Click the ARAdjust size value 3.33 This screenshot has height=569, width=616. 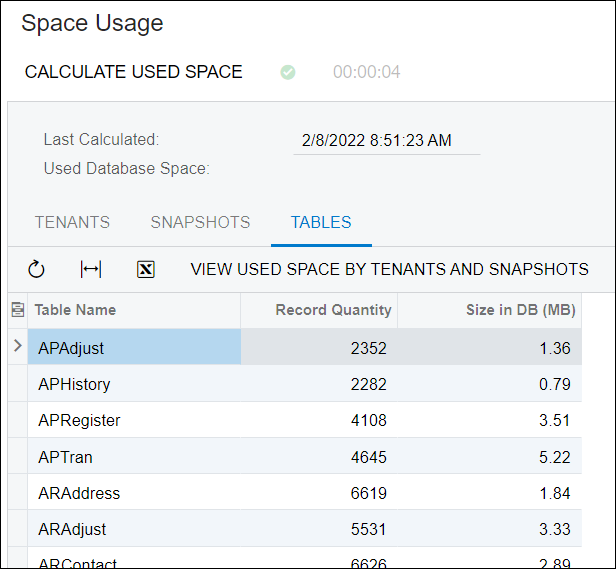pyautogui.click(x=554, y=529)
